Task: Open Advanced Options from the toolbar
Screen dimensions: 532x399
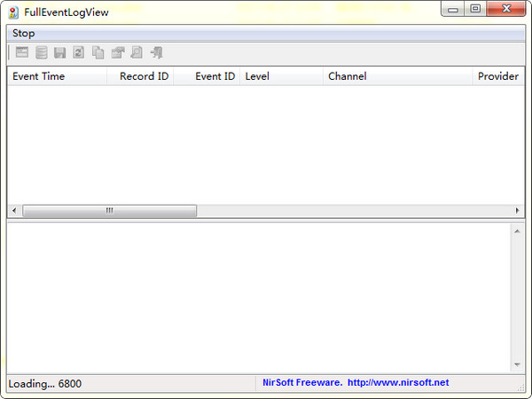Action: [22, 53]
